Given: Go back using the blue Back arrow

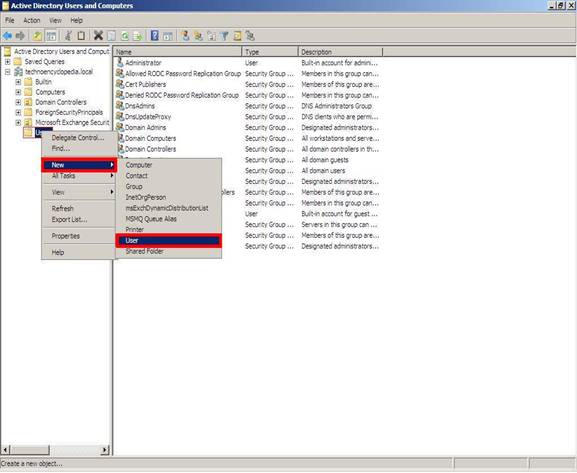Looking at the screenshot, I should [x=7, y=36].
